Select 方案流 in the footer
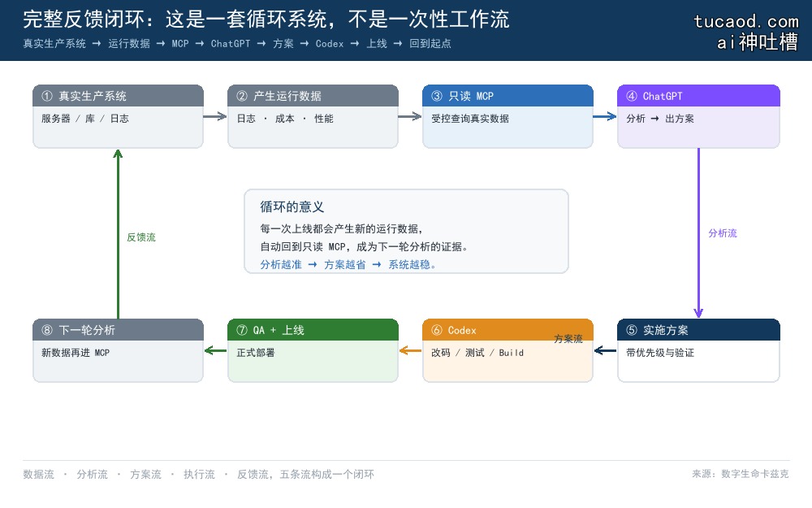The width and height of the screenshot is (812, 508). click(x=145, y=475)
